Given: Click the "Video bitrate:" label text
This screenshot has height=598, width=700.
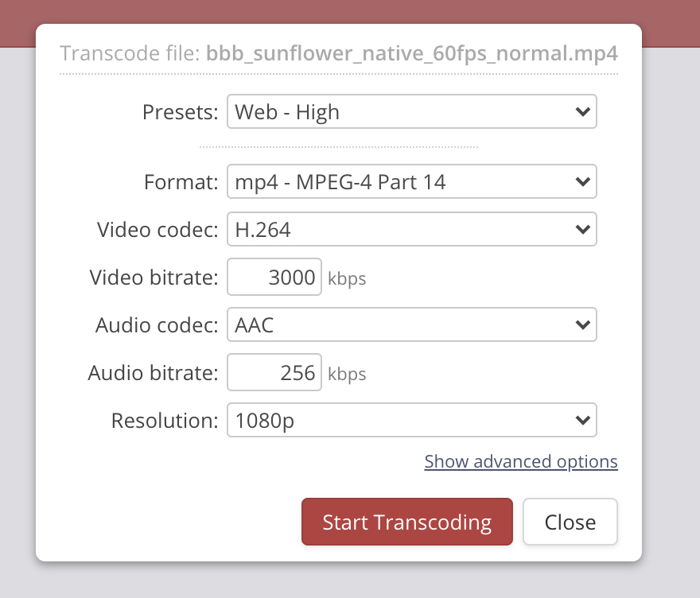Looking at the screenshot, I should (x=154, y=278).
